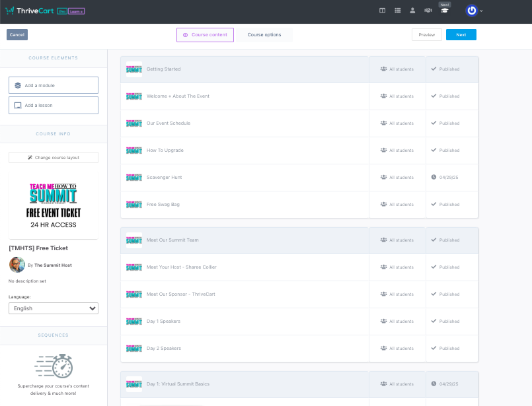532x406 pixels.
Task: Click the No description set text
Action: coord(27,281)
